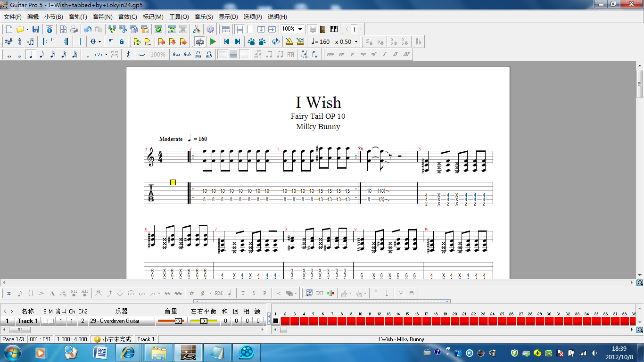Screen dimensions: 644x362
Task: Open the tools/settings gear icon
Action: pos(210,29)
